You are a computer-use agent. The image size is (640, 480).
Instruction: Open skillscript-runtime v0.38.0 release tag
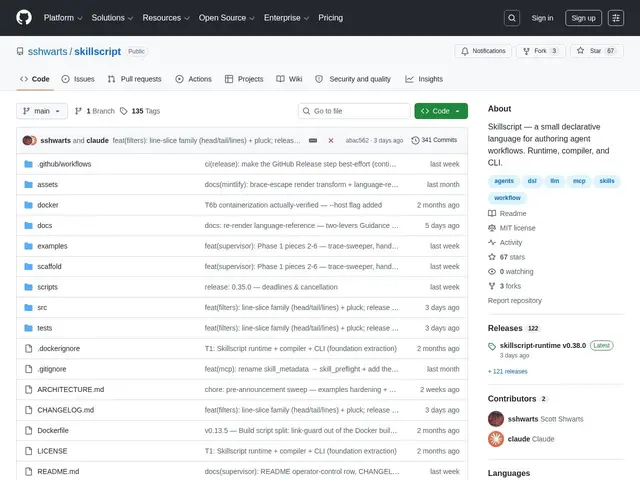[542, 346]
